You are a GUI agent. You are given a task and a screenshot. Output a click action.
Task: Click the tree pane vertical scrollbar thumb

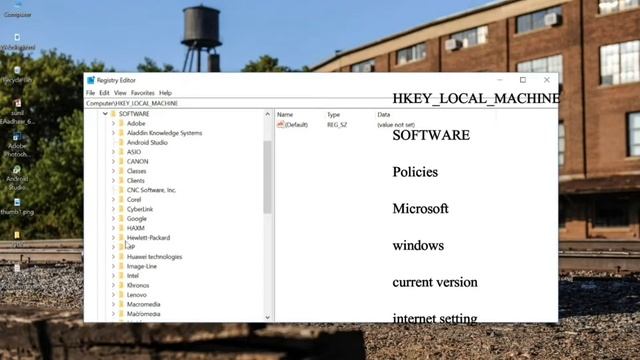tap(268, 177)
